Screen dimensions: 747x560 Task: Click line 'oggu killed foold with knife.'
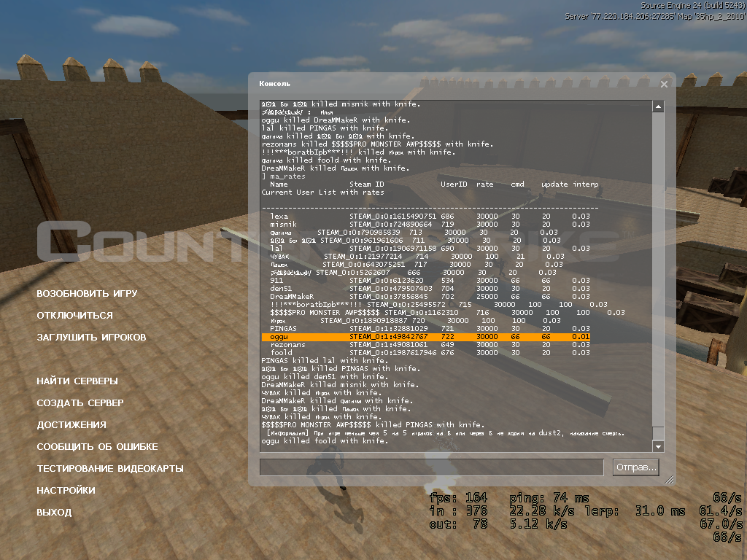click(325, 441)
